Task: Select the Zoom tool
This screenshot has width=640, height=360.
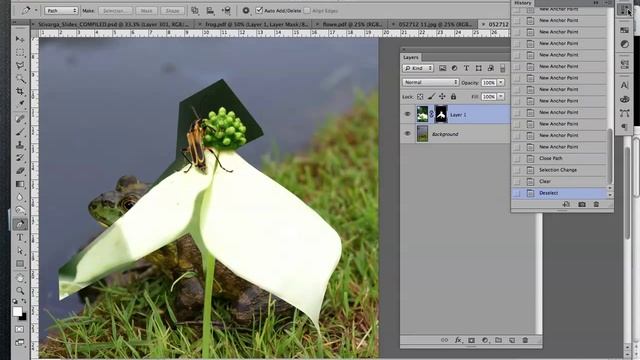Action: tap(20, 291)
